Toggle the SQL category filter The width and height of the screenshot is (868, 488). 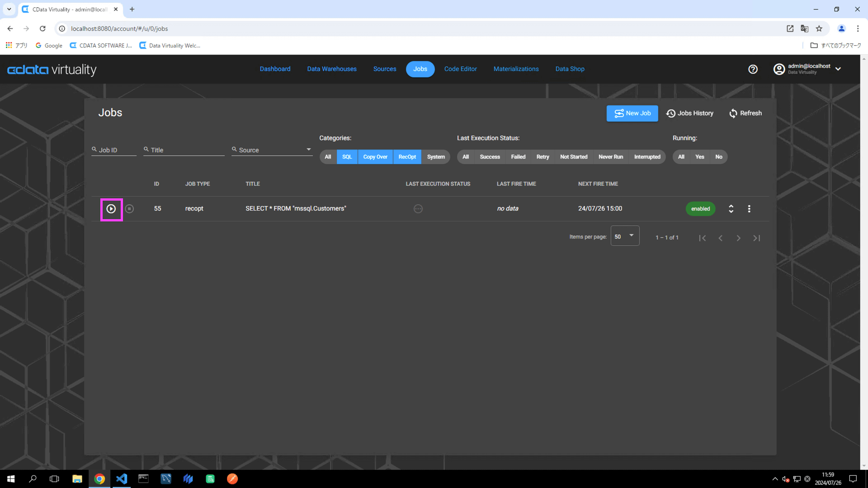[347, 157]
